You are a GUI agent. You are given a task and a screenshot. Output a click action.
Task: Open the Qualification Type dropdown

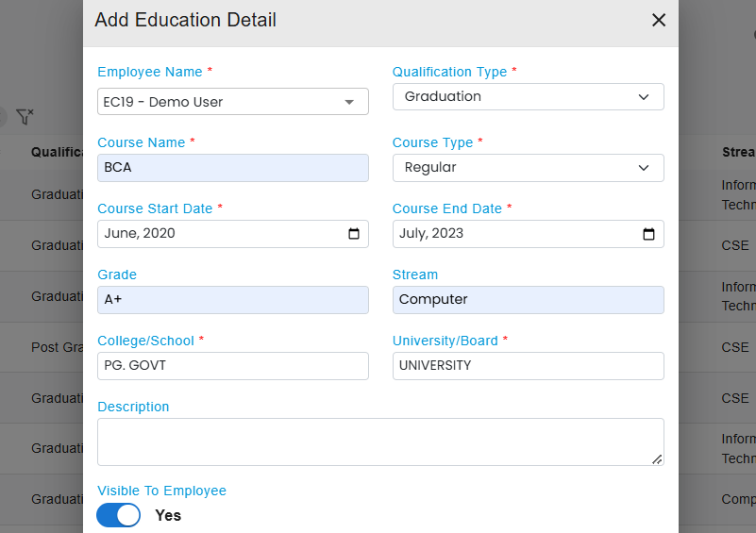click(x=528, y=97)
